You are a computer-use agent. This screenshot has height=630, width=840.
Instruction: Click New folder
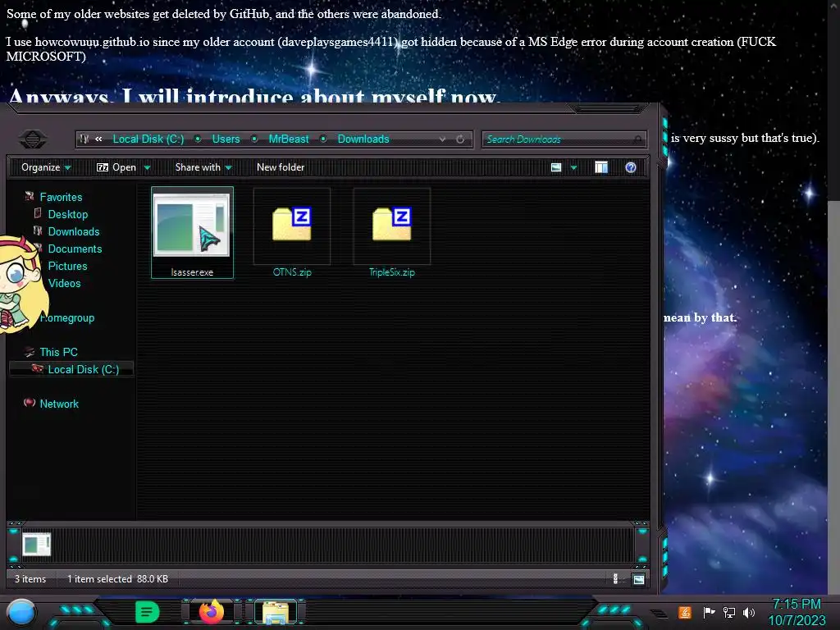tap(281, 167)
